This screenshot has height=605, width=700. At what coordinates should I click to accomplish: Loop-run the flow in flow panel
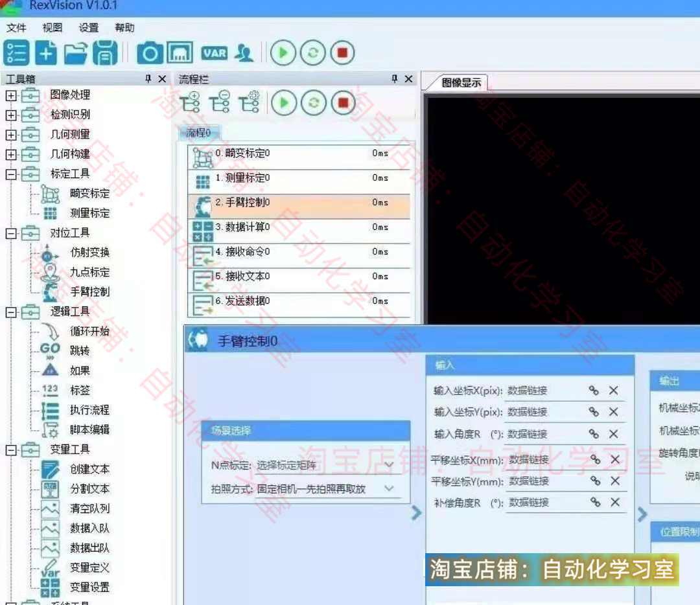[x=314, y=103]
